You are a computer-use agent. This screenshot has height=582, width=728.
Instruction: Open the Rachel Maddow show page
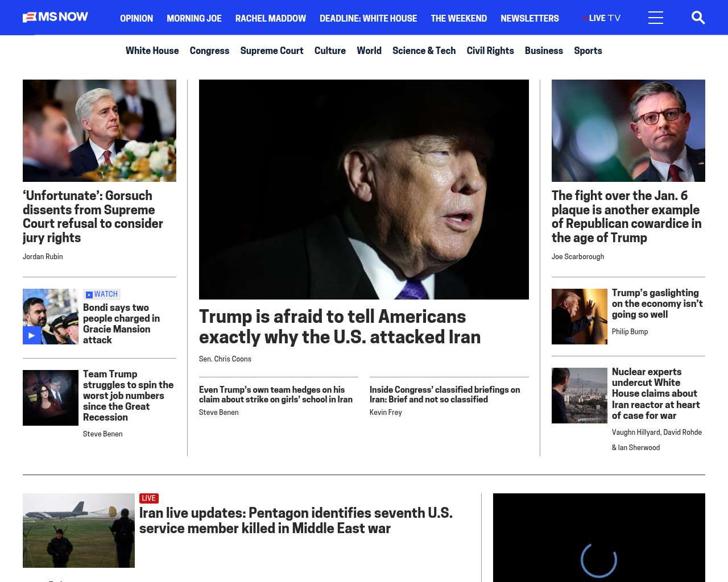(271, 18)
